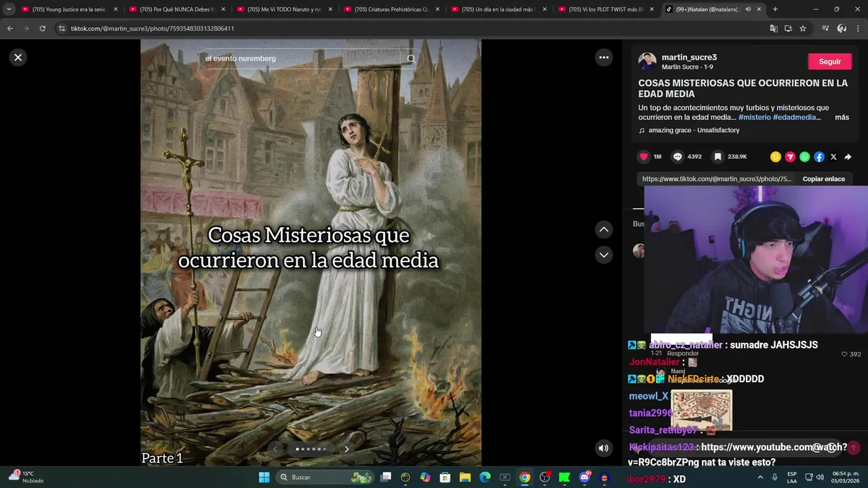Image resolution: width=868 pixels, height=488 pixels.
Task: Open a new Chrome tab
Action: pos(775,9)
